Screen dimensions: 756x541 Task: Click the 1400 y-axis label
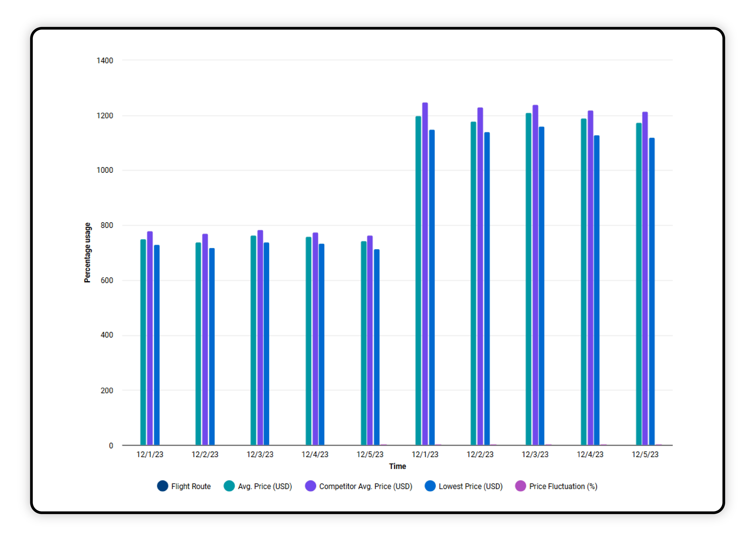point(105,61)
